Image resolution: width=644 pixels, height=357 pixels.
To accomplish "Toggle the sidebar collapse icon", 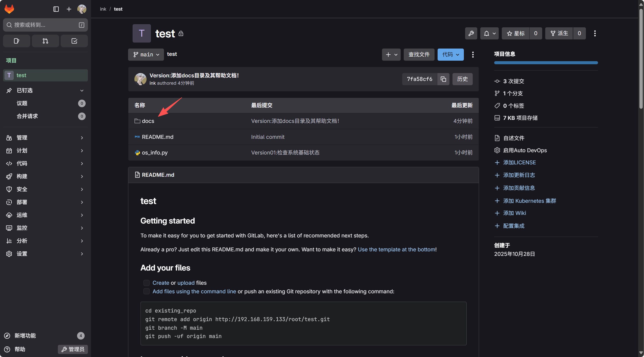I will [x=56, y=9].
